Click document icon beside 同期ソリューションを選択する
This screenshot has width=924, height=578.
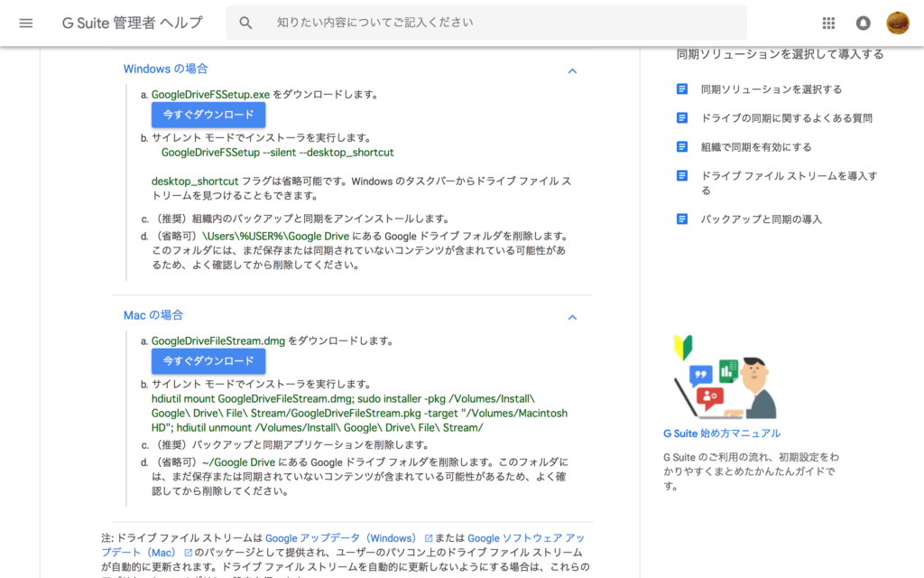click(682, 89)
